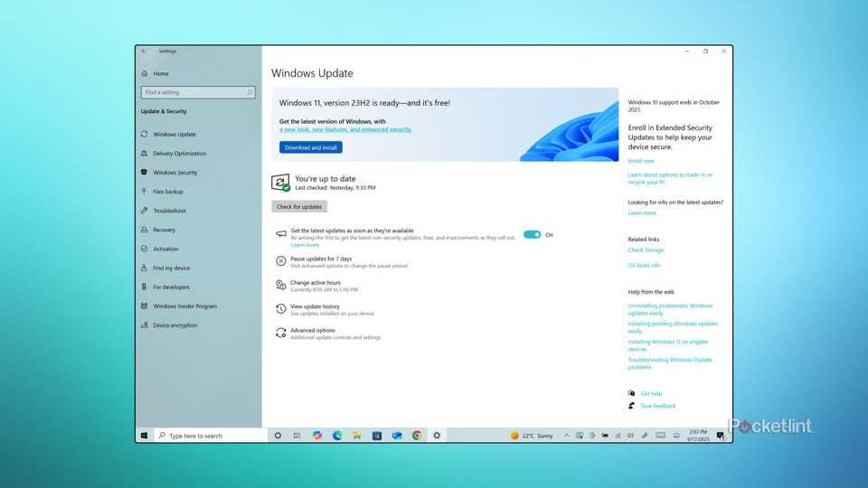The height and width of the screenshot is (488, 868).
Task: Open Check Storage link
Action: (646, 250)
